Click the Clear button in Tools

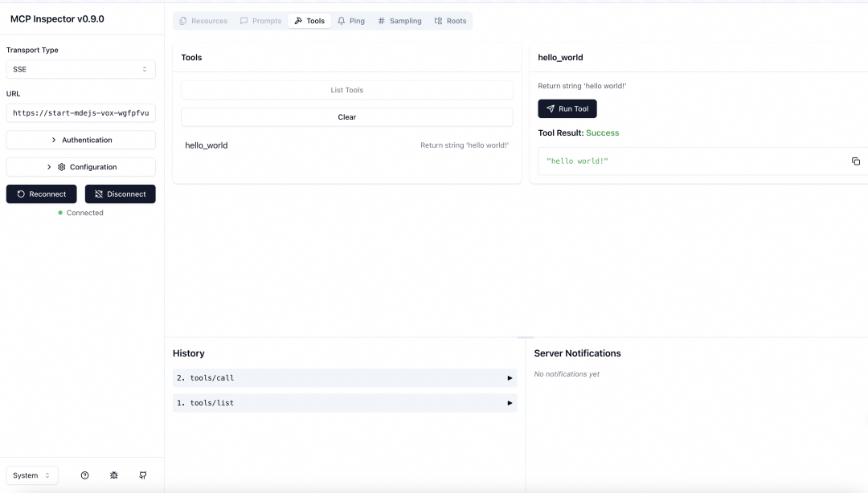tap(346, 117)
